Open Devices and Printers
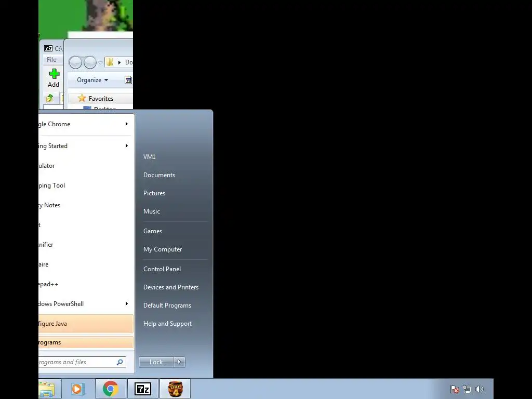Screen dimensions: 532x399 tap(170, 287)
